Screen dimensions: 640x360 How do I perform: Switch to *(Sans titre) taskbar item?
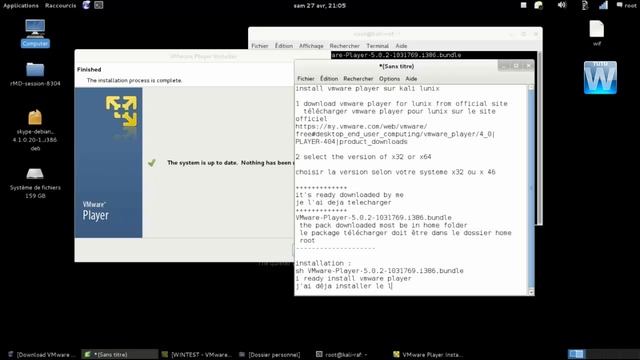(120, 354)
